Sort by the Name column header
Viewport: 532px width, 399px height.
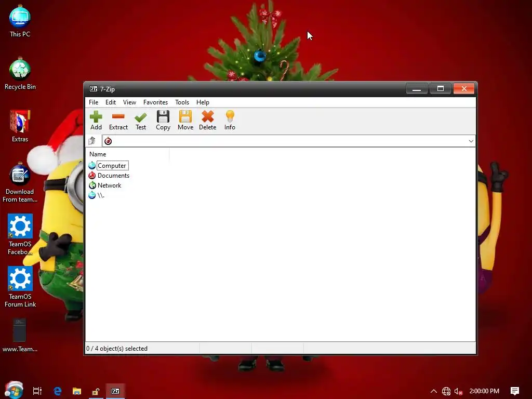tap(127, 154)
